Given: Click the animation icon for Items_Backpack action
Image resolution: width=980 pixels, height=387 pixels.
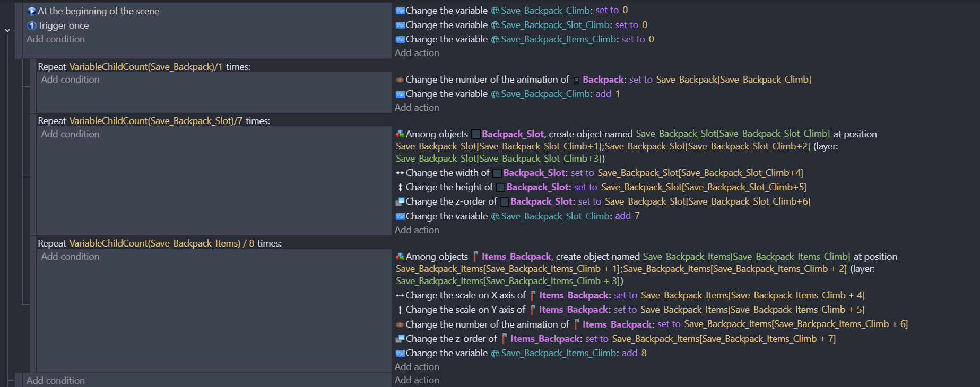Looking at the screenshot, I should point(400,324).
